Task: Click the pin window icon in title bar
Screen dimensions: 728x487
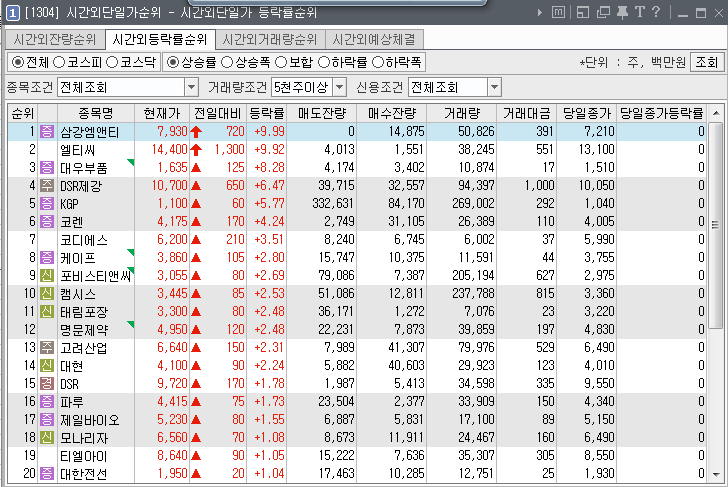Action: coord(622,13)
